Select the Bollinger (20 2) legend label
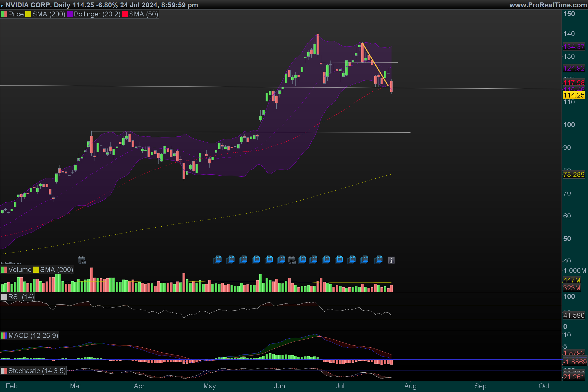 click(97, 14)
